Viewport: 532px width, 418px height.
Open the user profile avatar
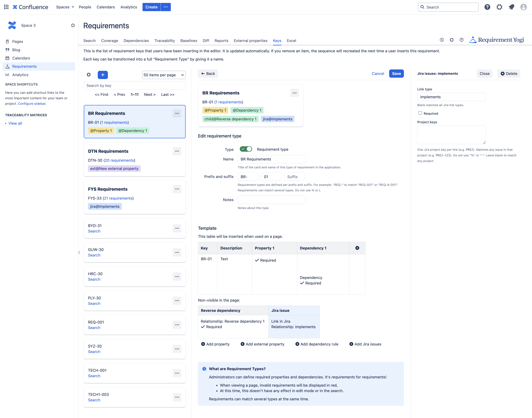(x=523, y=7)
